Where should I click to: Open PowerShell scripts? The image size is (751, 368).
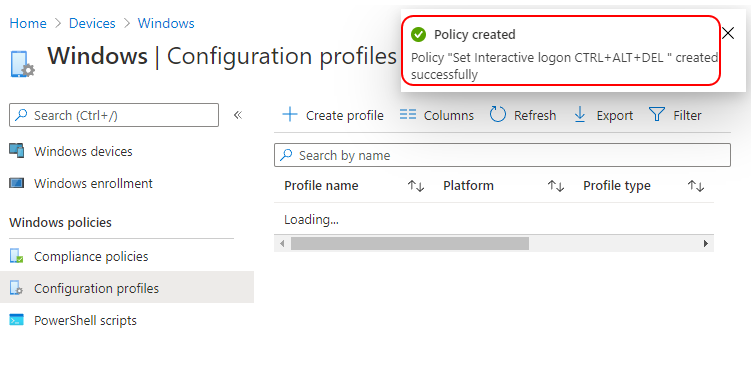(85, 321)
